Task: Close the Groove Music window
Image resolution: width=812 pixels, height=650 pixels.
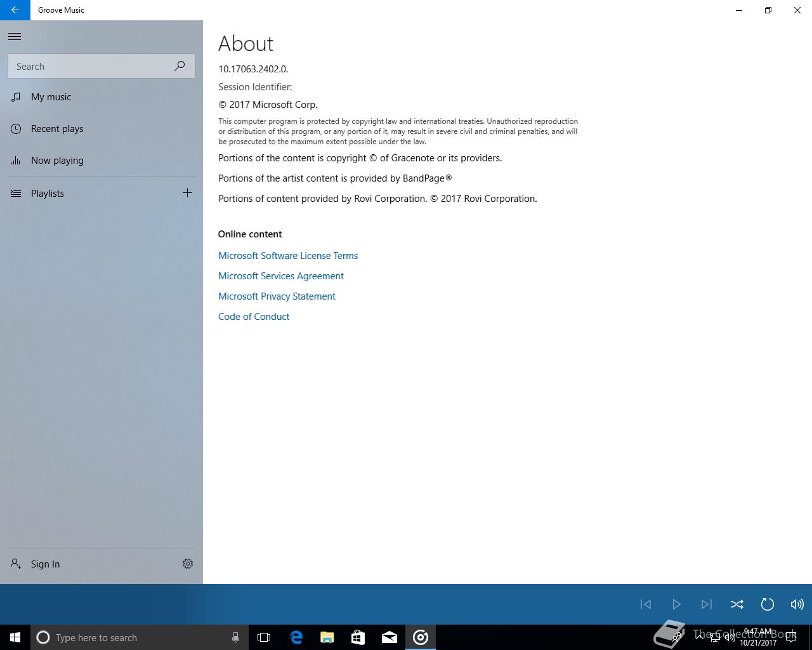Action: 797,10
